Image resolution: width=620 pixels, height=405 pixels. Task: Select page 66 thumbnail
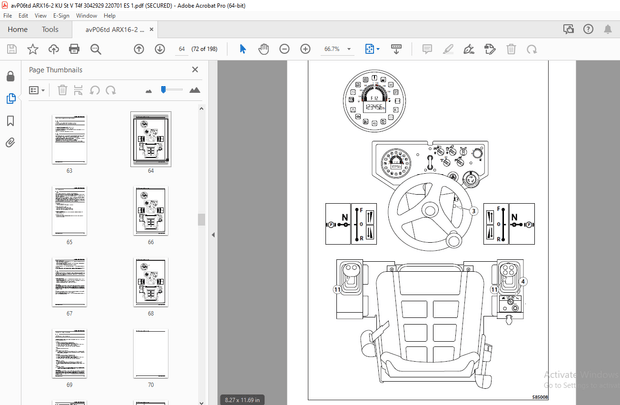click(151, 211)
